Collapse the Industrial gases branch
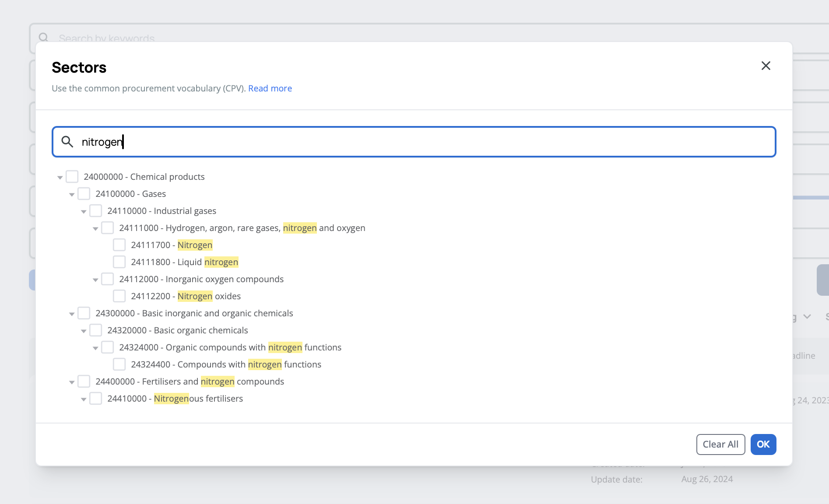The width and height of the screenshot is (829, 504). pyautogui.click(x=84, y=211)
